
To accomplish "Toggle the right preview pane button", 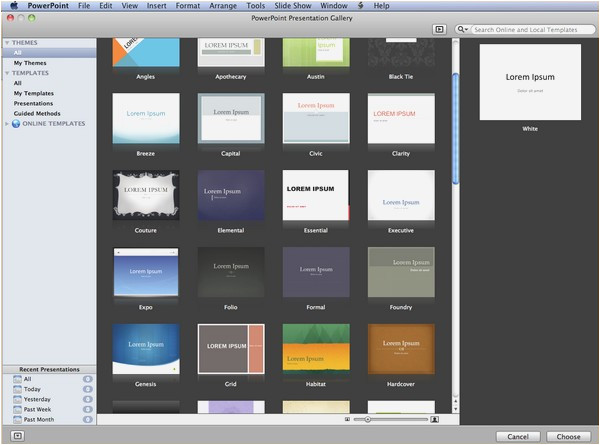I will point(439,29).
